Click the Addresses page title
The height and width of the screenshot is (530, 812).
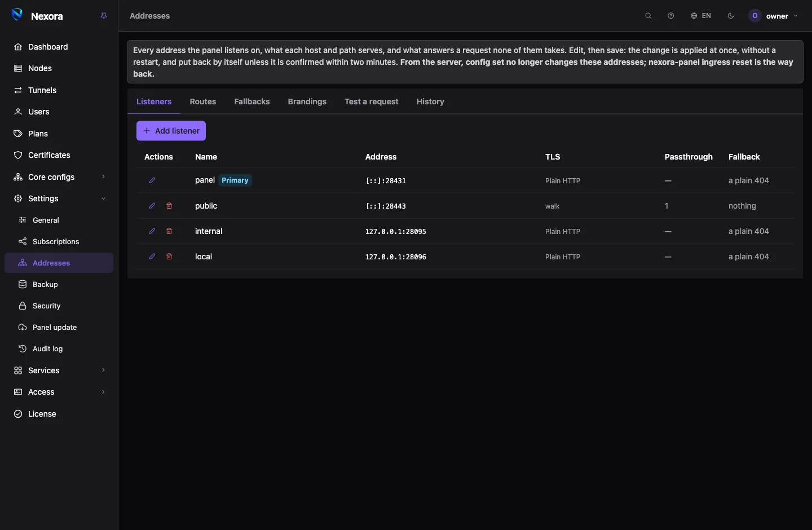pyautogui.click(x=150, y=16)
